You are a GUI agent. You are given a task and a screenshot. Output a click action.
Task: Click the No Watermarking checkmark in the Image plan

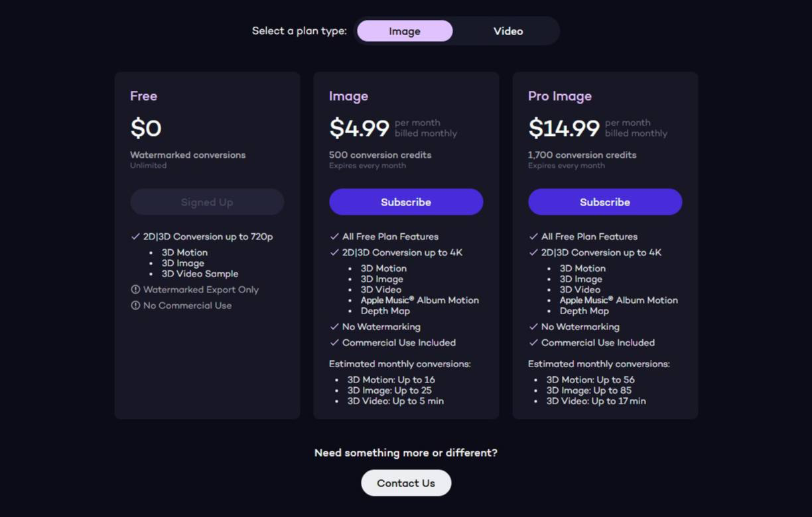(x=334, y=327)
